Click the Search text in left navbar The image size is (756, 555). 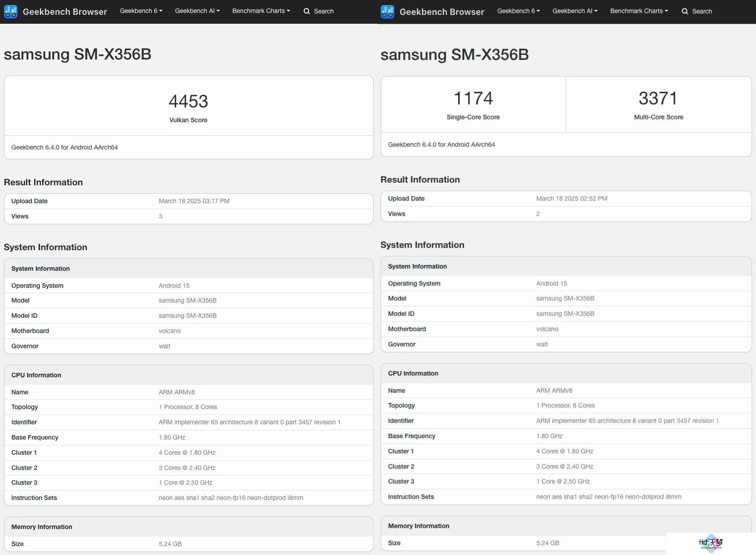324,11
